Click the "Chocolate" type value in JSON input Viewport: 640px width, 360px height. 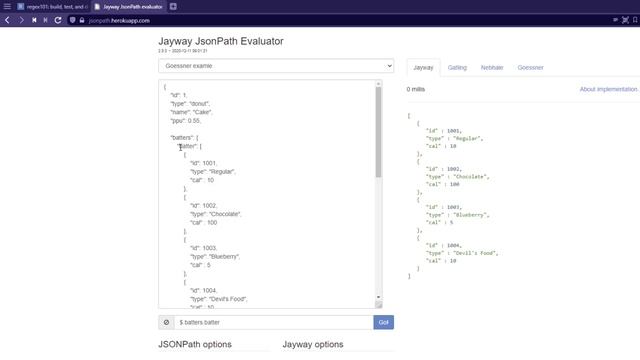click(225, 214)
